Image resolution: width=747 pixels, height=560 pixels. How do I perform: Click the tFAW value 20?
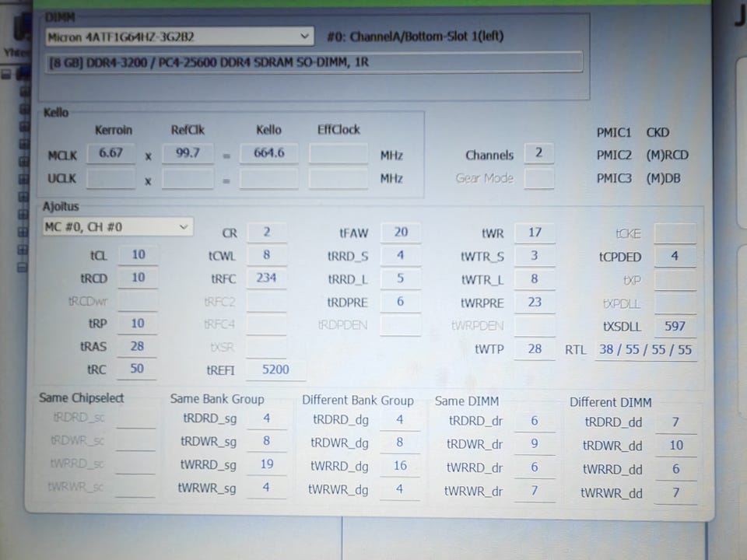[x=401, y=233]
